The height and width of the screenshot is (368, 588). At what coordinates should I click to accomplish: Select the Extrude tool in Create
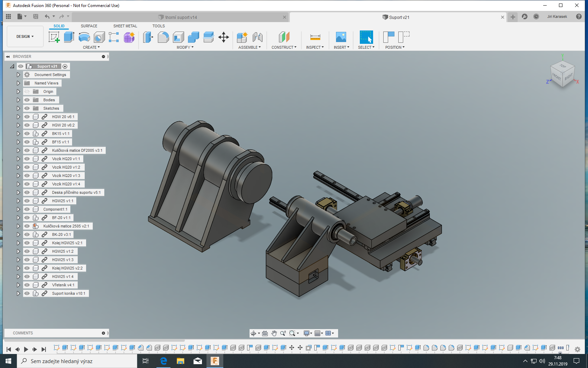coord(69,37)
